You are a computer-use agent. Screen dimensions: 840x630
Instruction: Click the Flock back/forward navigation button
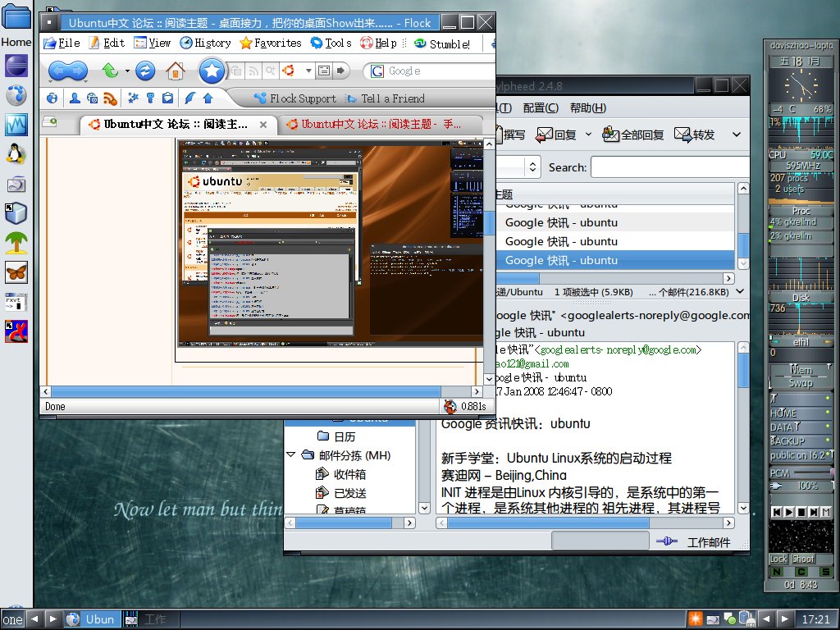pyautogui.click(x=67, y=71)
